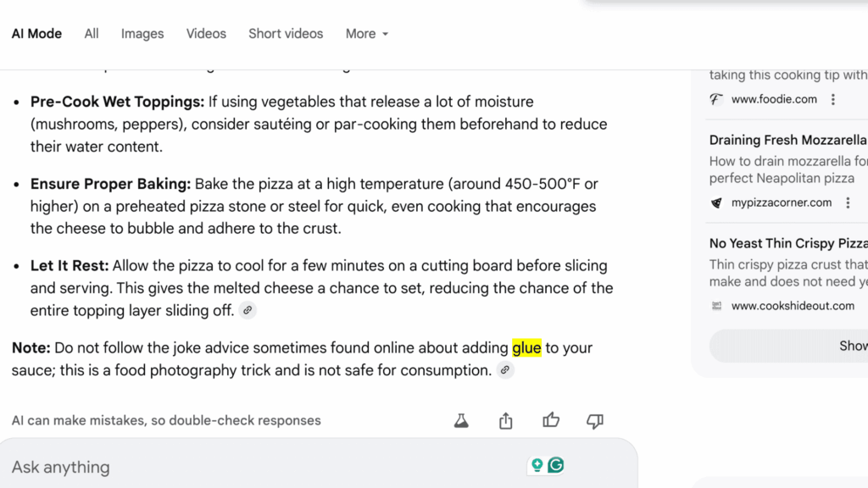868x488 pixels.
Task: Click the Labs flask icon below the response
Action: [x=460, y=420]
